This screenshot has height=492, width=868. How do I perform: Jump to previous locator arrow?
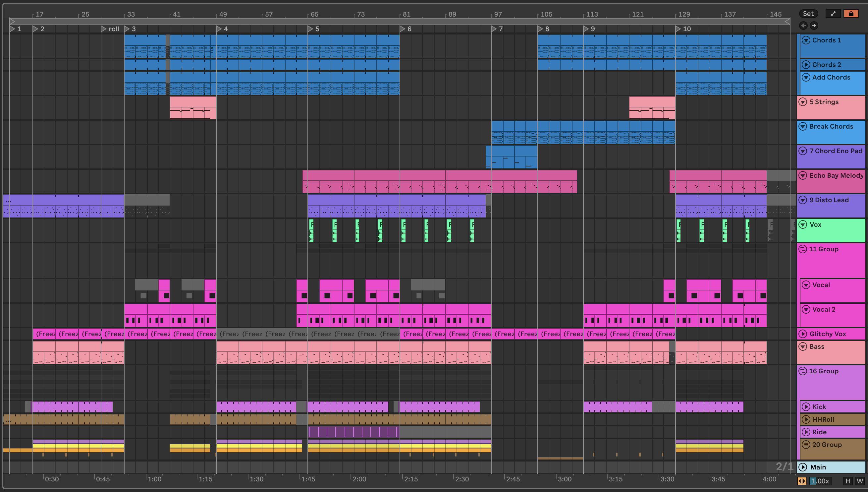803,26
